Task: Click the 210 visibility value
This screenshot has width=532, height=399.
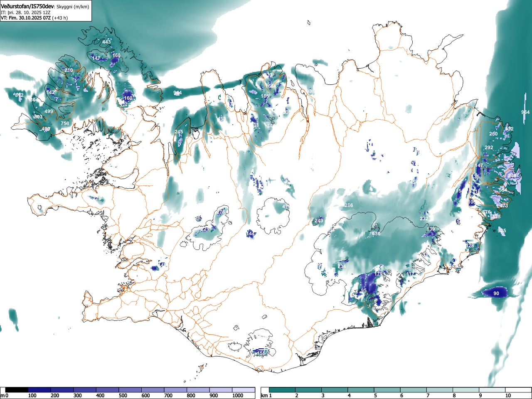Action: (69, 70)
